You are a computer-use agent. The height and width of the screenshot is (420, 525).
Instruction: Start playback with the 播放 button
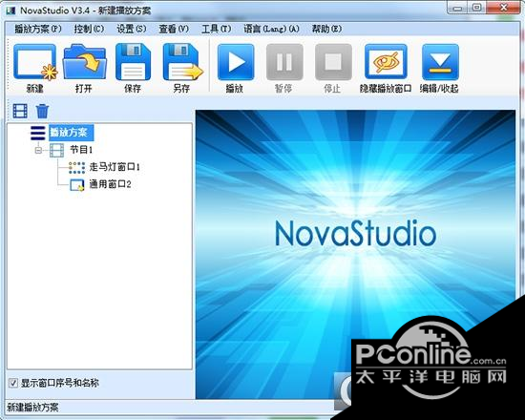pyautogui.click(x=236, y=62)
